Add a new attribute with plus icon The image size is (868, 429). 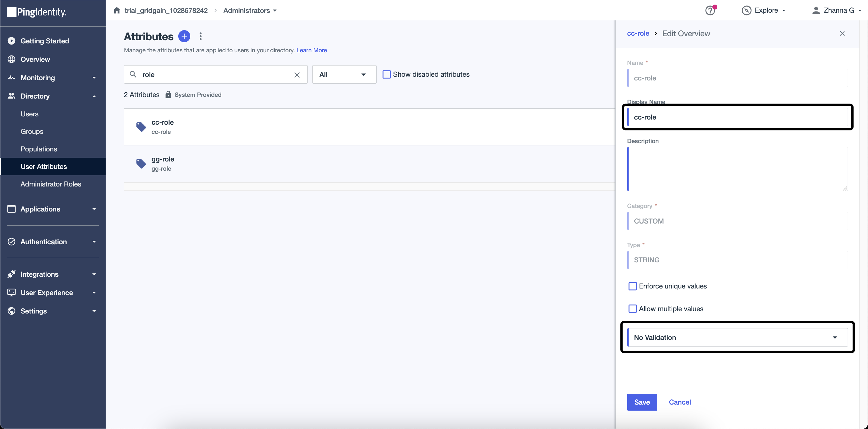[184, 36]
